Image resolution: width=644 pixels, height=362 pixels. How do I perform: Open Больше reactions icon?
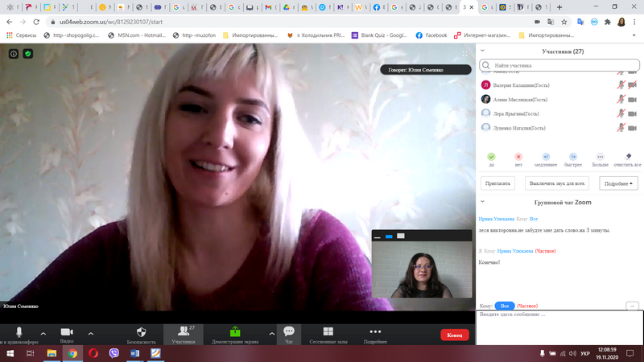[x=600, y=157]
